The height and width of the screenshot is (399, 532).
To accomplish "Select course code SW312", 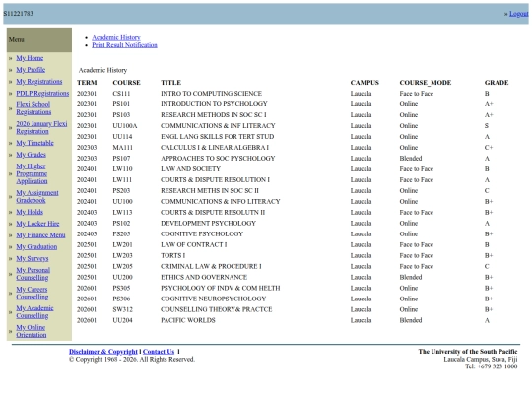I will click(122, 309).
